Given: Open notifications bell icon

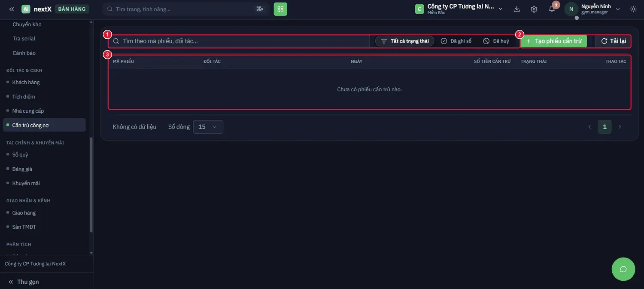Looking at the screenshot, I should coord(552,9).
